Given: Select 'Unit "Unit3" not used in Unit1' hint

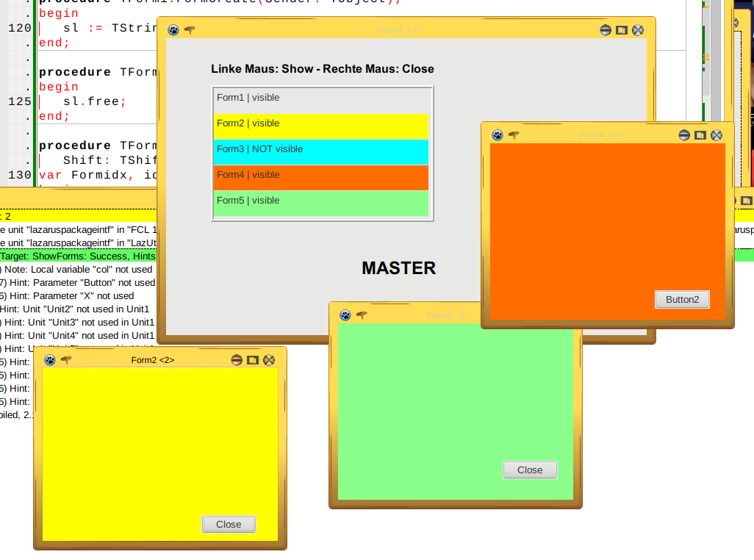Looking at the screenshot, I should pyautogui.click(x=79, y=322).
